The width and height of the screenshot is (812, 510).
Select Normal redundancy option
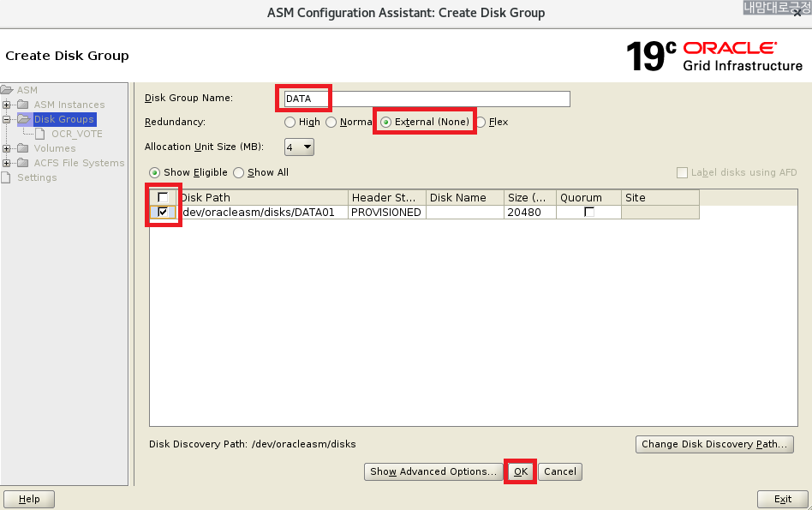[331, 123]
